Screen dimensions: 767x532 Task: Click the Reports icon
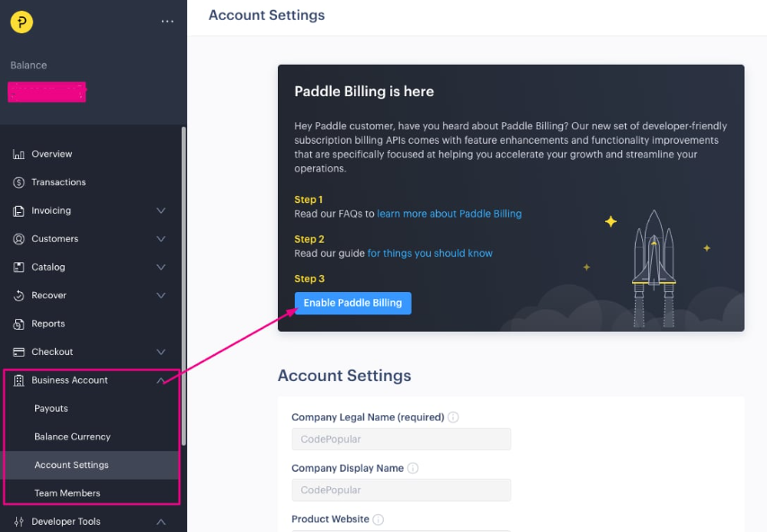coord(19,324)
